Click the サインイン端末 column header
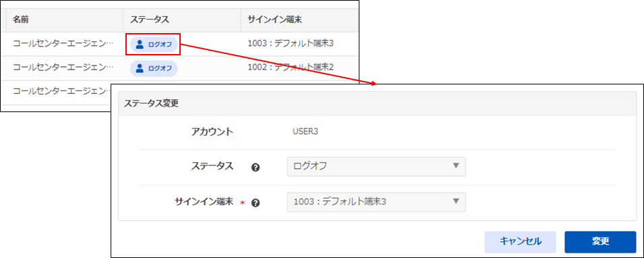The image size is (644, 258). [x=274, y=20]
